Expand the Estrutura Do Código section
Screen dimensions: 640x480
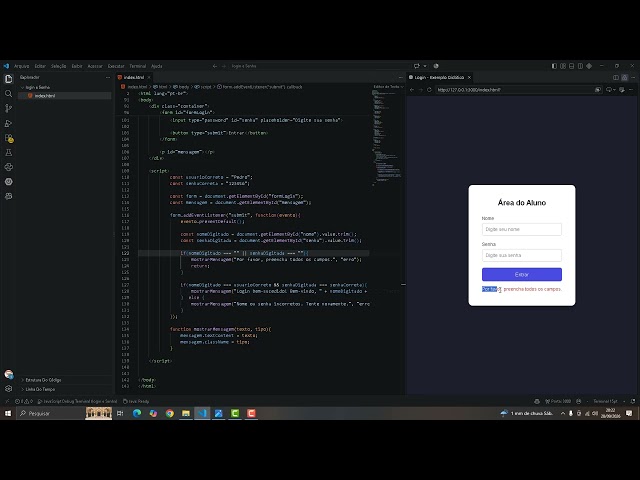pyautogui.click(x=41, y=380)
